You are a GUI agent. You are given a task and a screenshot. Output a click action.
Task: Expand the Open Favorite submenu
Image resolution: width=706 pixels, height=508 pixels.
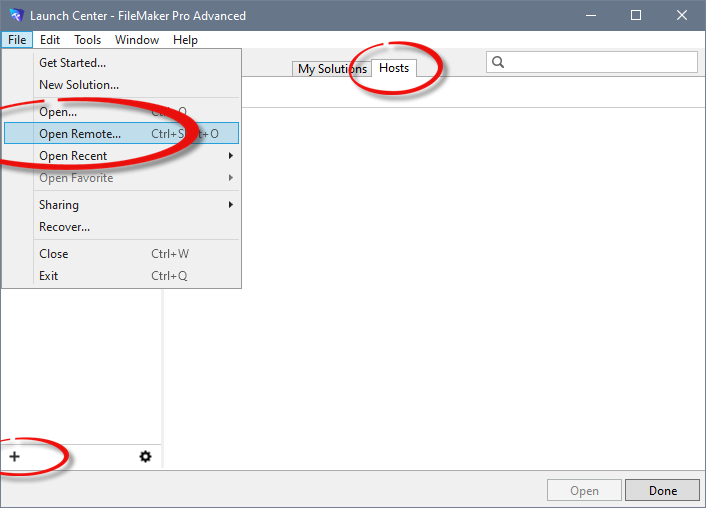point(122,178)
